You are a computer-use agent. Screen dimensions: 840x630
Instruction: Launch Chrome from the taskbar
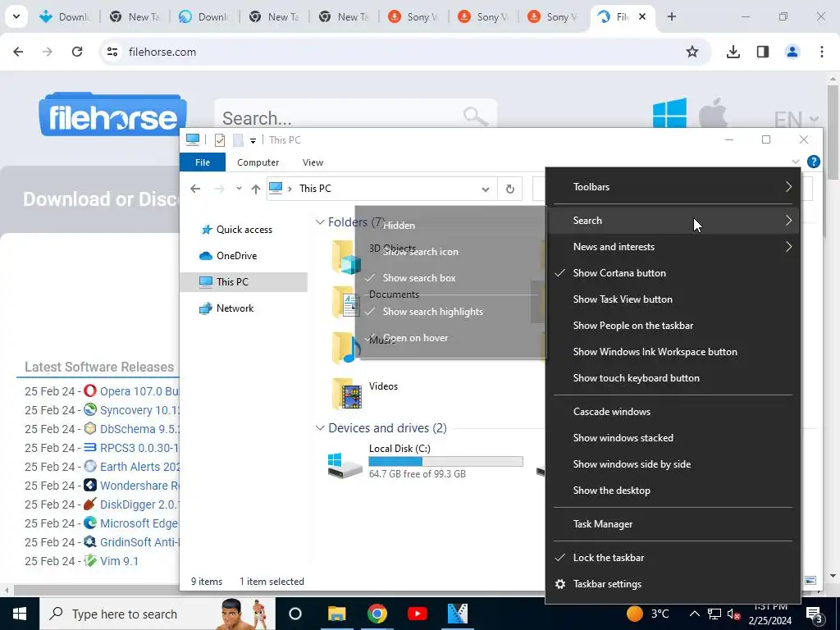[377, 614]
